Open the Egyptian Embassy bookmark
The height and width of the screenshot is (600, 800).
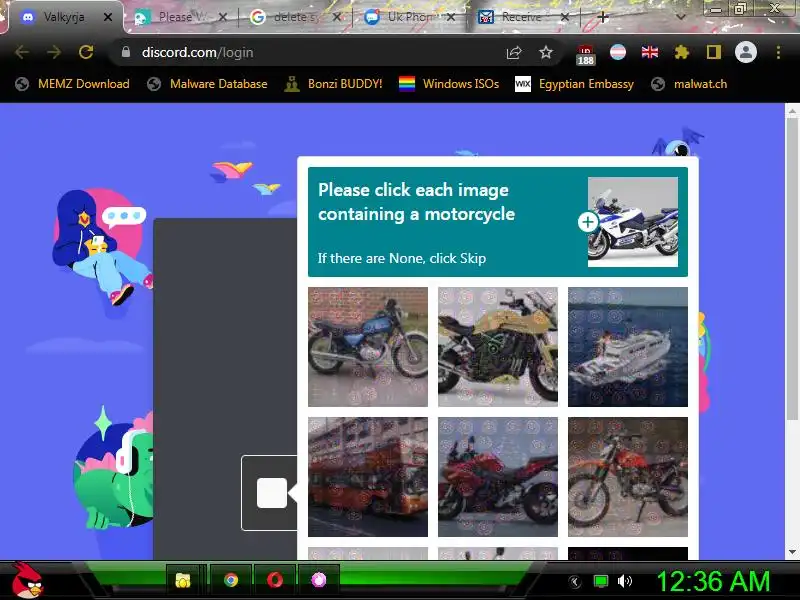pos(574,84)
